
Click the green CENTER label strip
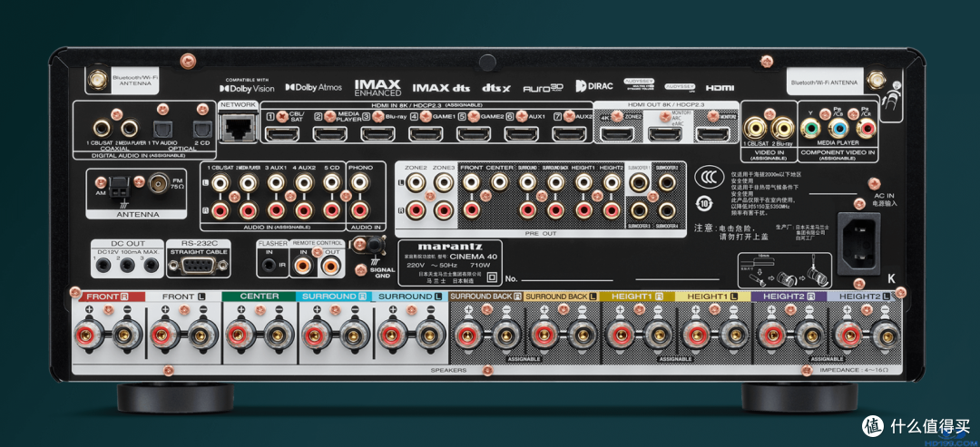coord(259,296)
